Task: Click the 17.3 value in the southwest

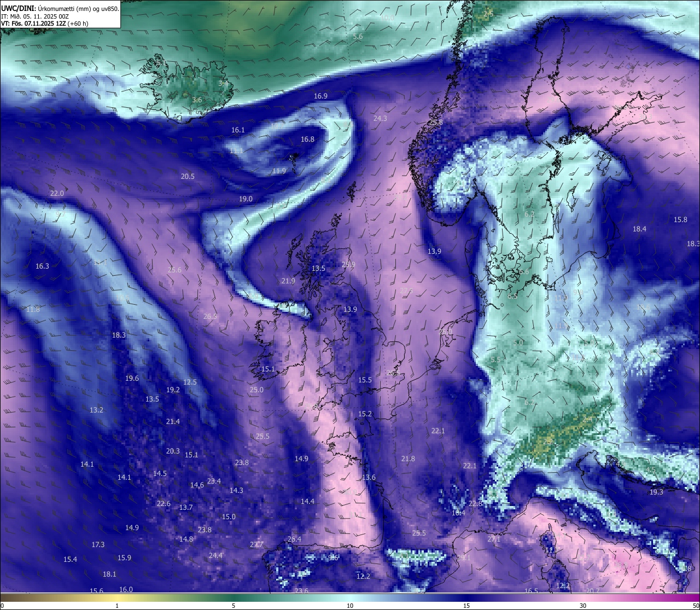Action: coord(98,545)
